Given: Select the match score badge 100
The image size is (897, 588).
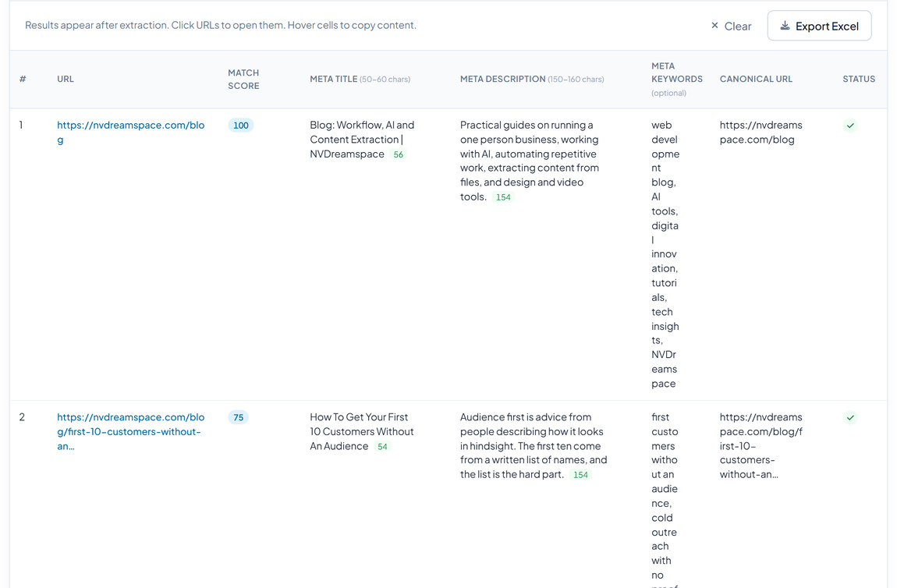Looking at the screenshot, I should pyautogui.click(x=241, y=126).
